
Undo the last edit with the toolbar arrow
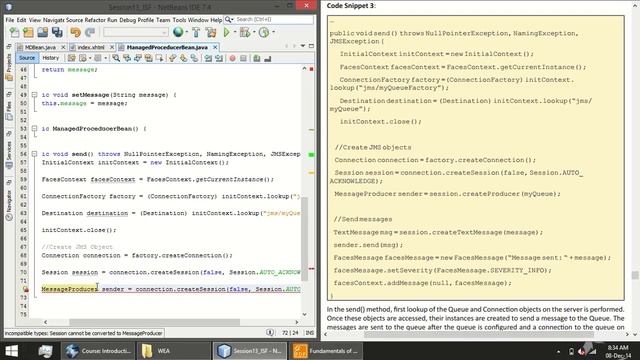(x=75, y=32)
